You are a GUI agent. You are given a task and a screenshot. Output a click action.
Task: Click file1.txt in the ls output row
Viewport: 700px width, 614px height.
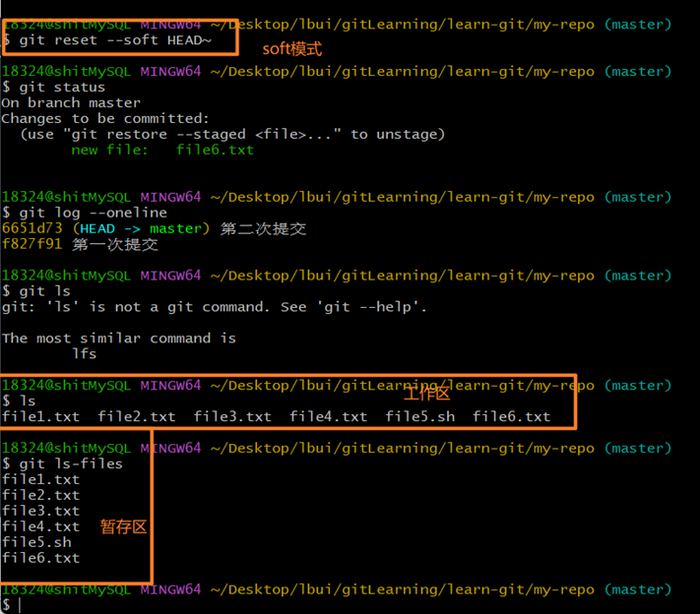point(40,417)
